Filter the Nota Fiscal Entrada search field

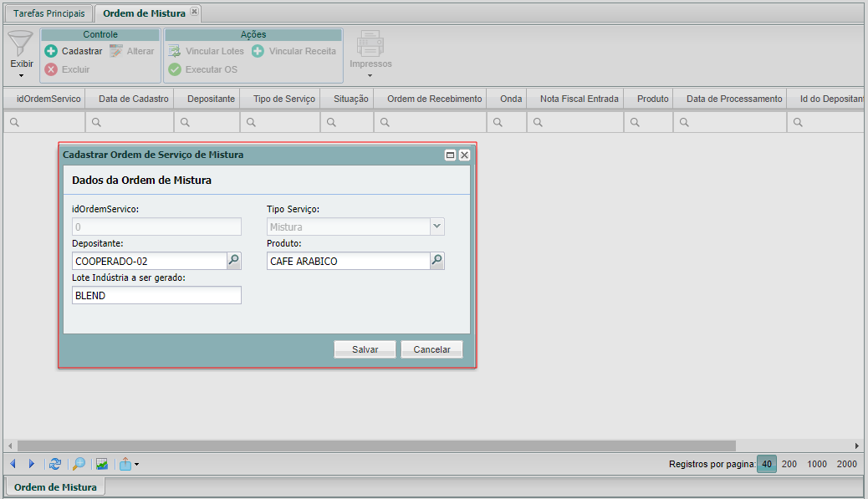tap(575, 122)
